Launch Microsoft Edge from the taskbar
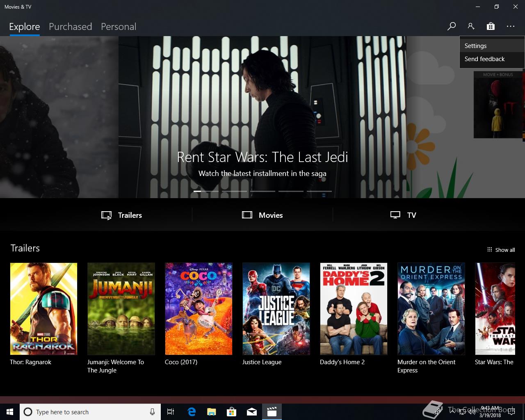Screen dimensions: 525x420 point(192,412)
